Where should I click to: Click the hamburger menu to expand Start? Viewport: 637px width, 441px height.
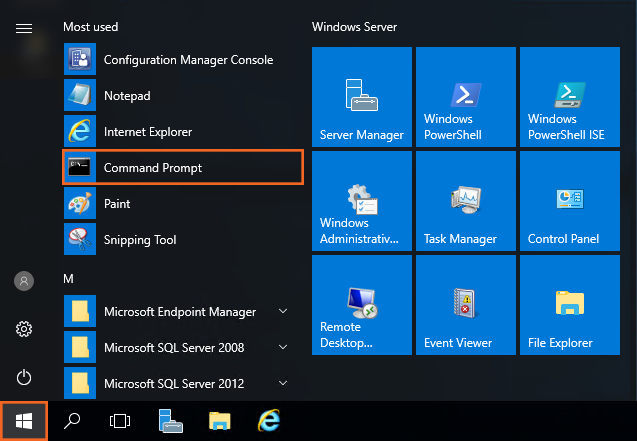[24, 28]
